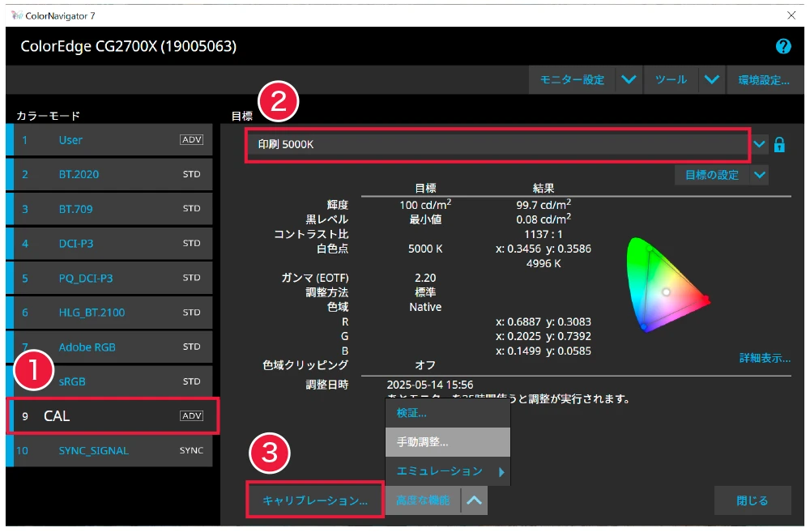The height and width of the screenshot is (532, 810).
Task: Click the 2025-05-14 15:56 adjustment date
Action: (x=430, y=385)
